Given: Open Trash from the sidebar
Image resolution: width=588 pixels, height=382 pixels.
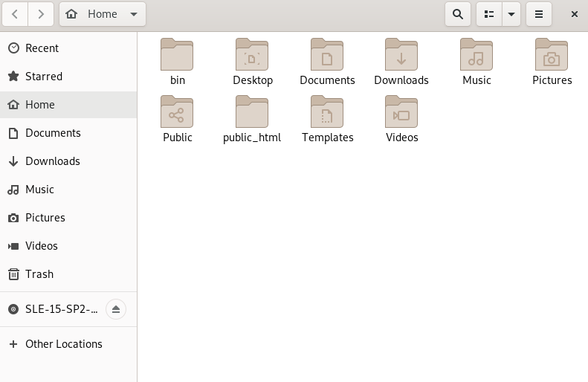Looking at the screenshot, I should tap(39, 274).
